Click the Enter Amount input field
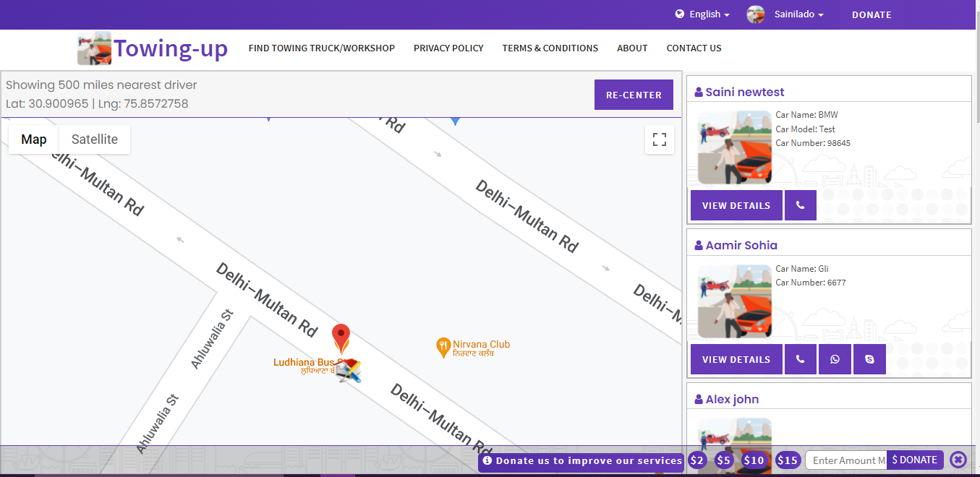 (x=845, y=460)
